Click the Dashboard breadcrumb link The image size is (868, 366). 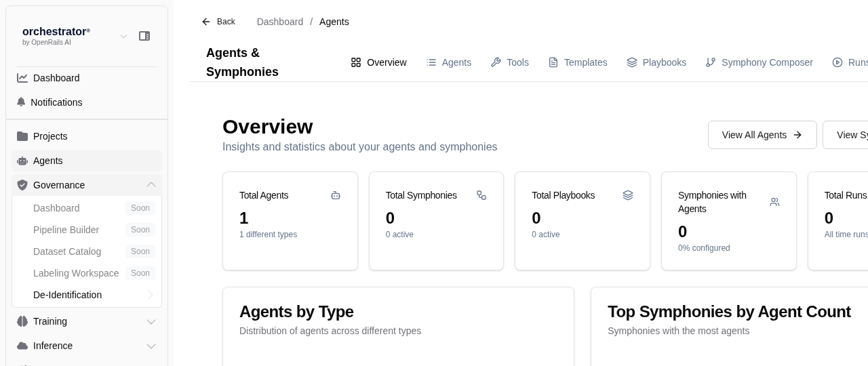pos(280,22)
